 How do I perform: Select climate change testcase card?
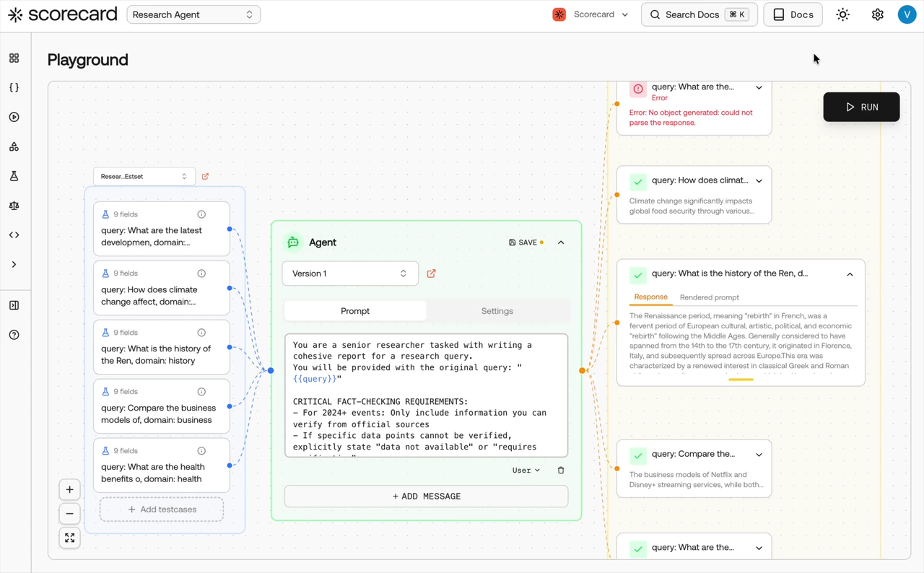[x=162, y=288]
